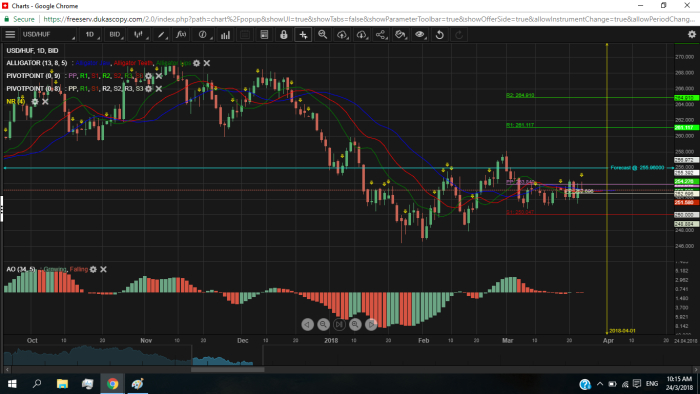Open the bar chart volume icon
Screen dimensions: 700x394
225,34
